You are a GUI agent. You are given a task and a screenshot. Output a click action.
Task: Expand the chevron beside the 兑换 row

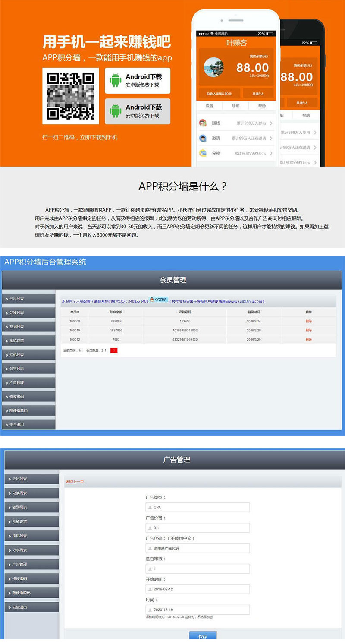point(271,153)
